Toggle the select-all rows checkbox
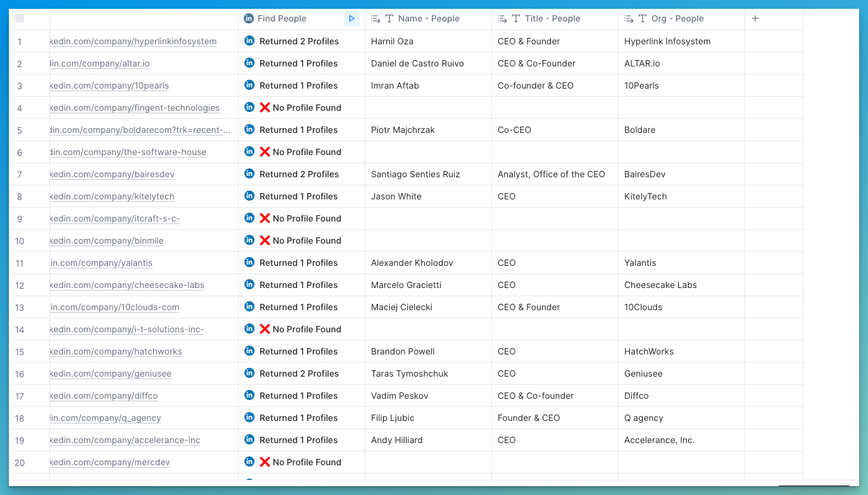Viewport: 868px width, 495px height. (x=20, y=18)
